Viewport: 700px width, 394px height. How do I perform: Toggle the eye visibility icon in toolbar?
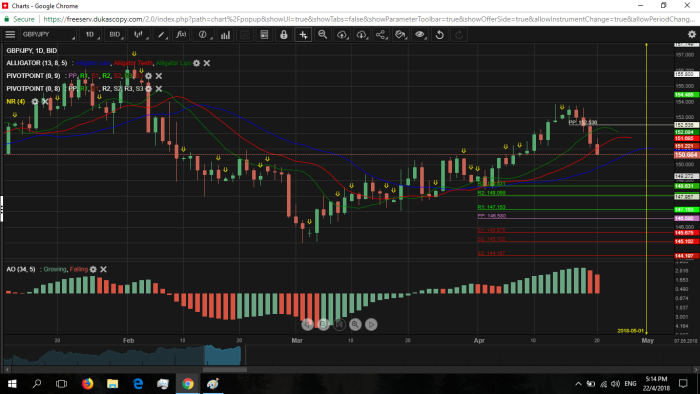420,34
